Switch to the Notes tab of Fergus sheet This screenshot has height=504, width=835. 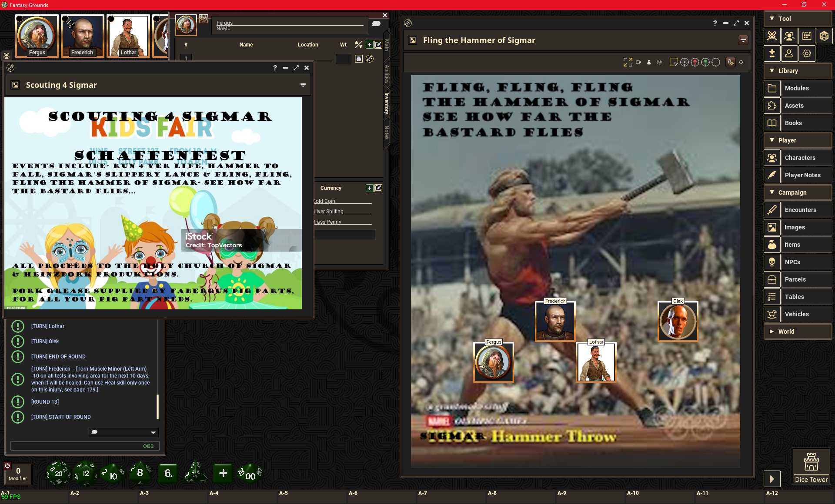[386, 133]
